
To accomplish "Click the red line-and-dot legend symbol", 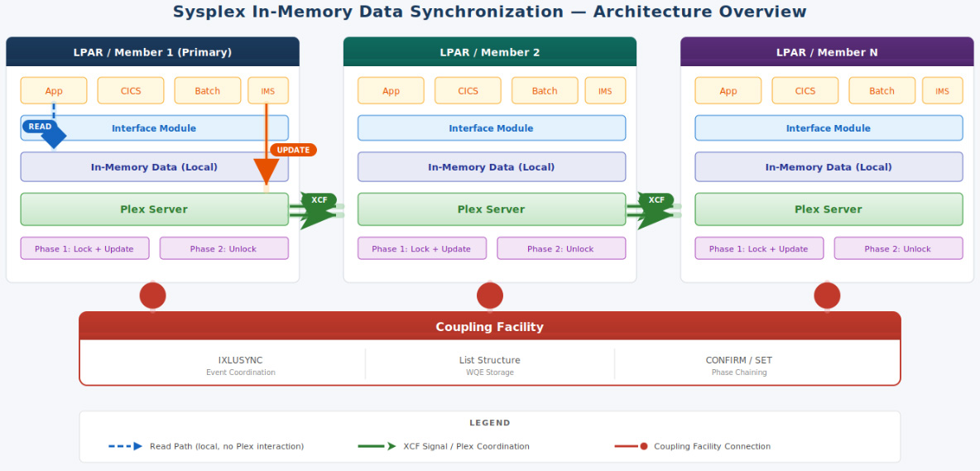I will [x=631, y=447].
